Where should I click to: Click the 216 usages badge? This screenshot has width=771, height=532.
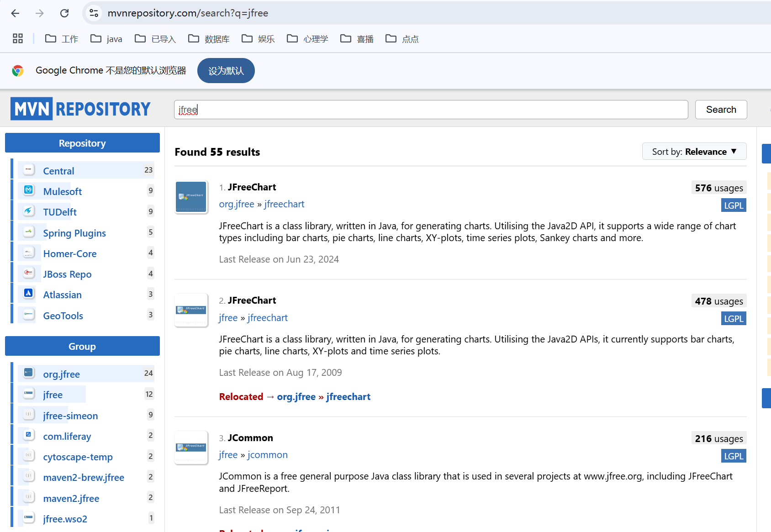(719, 439)
